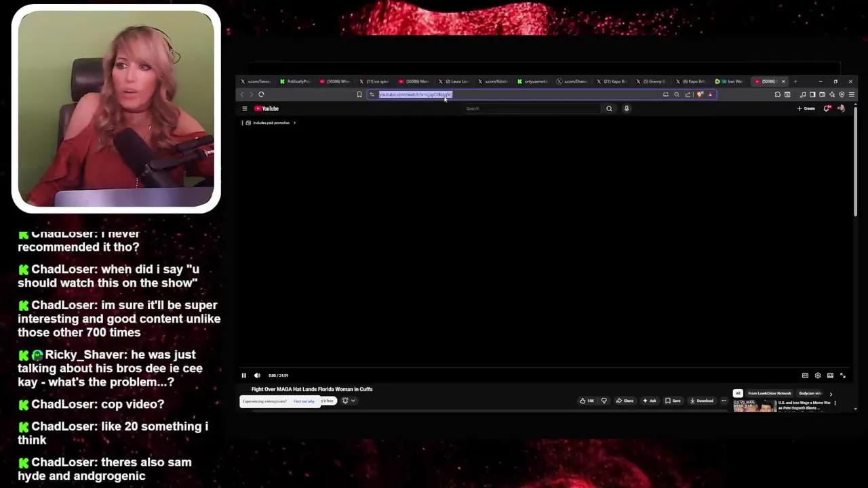
Task: Open options menu for recommended video
Action: click(835, 403)
